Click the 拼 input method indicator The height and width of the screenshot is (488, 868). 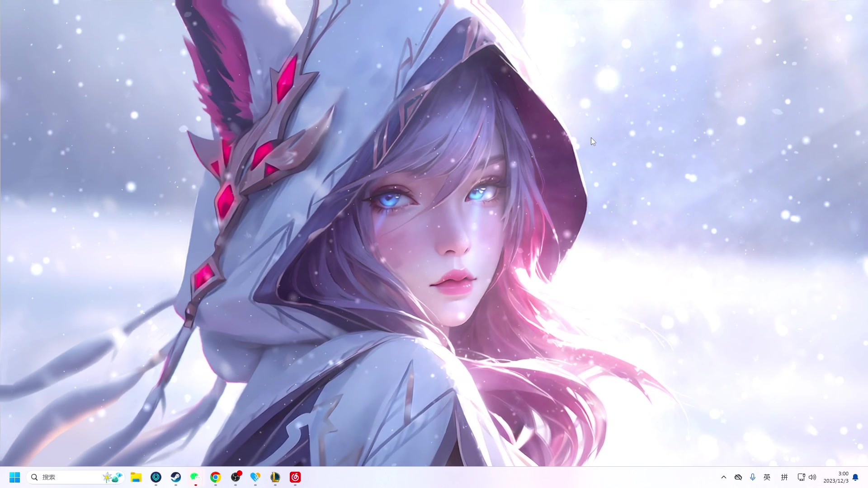[784, 477]
